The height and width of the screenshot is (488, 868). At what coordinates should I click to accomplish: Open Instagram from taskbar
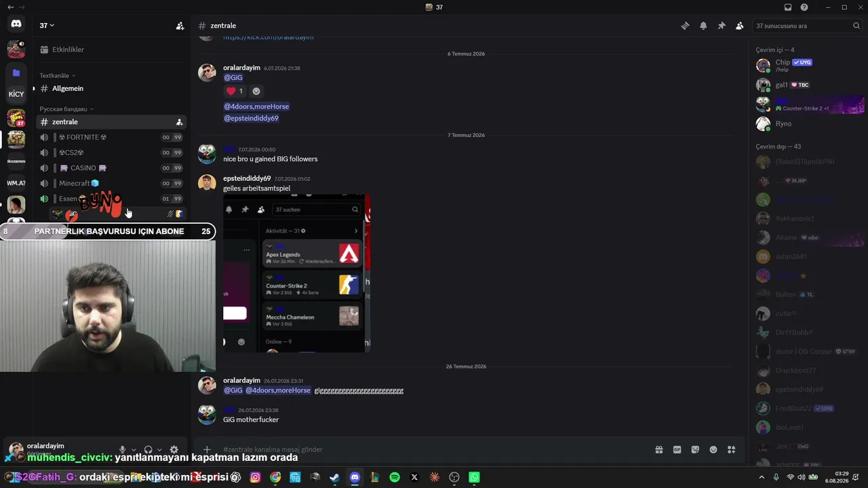pos(255,477)
